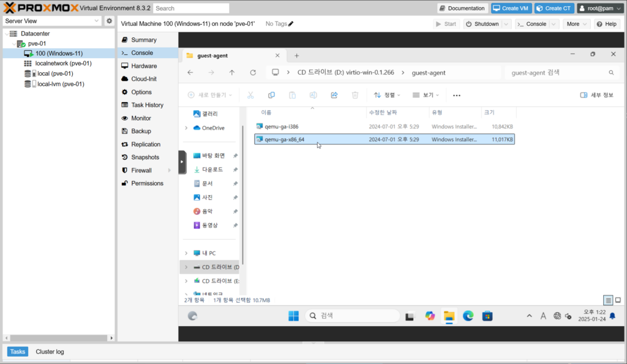Click the up arrow navigation icon
This screenshot has width=627, height=364.
[231, 72]
